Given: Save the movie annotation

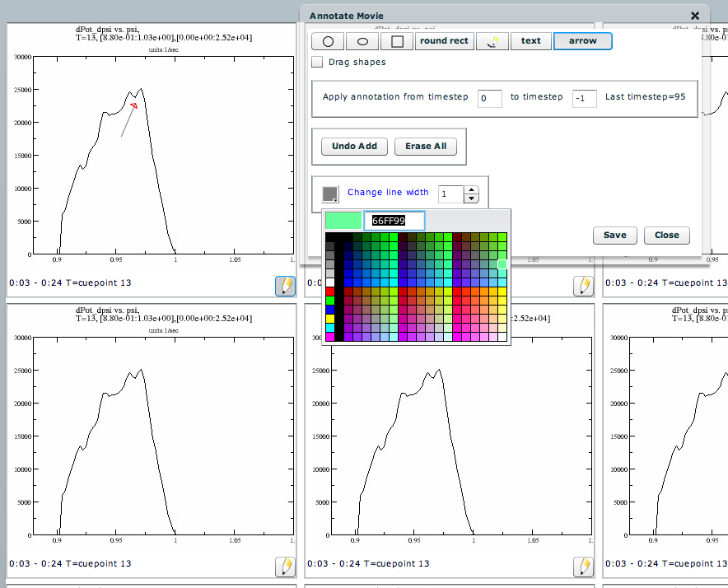Looking at the screenshot, I should [614, 235].
